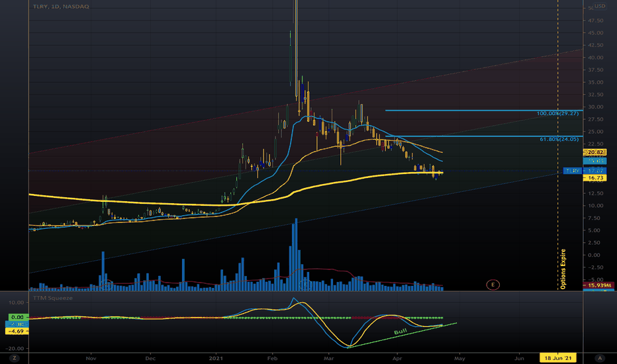This screenshot has width=617, height=364.
Task: Click the 2021 label on time axis
Action: point(216,359)
